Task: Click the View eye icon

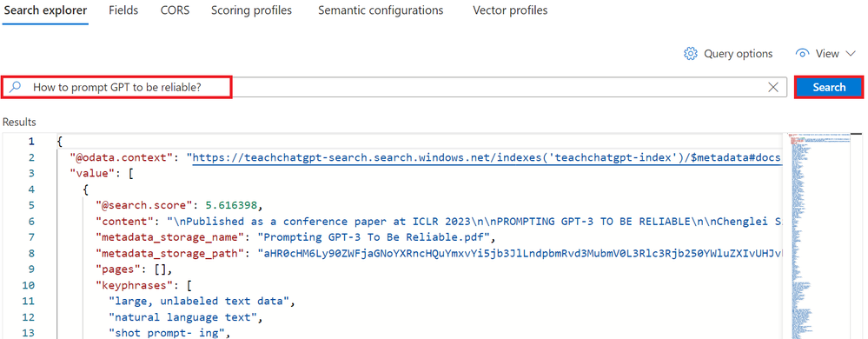Action: point(802,54)
